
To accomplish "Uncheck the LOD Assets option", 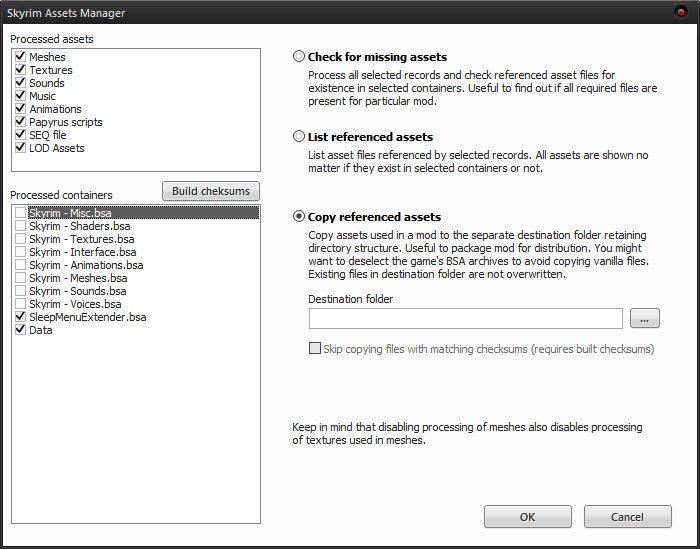I will [x=21, y=149].
